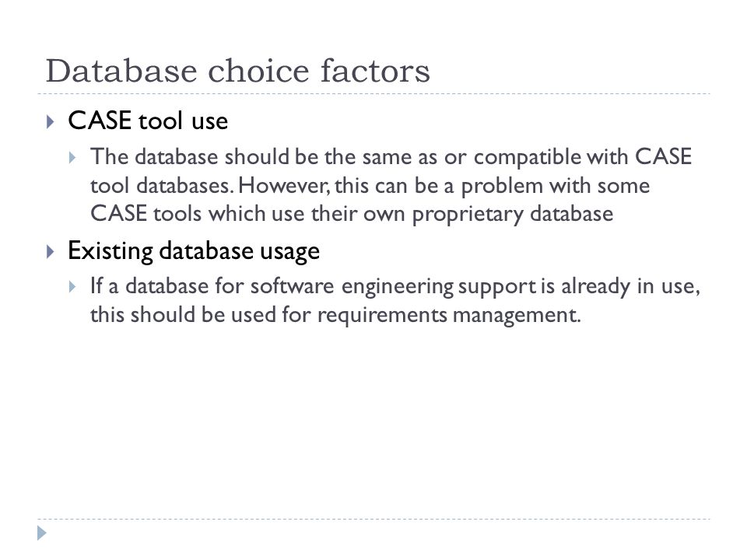This screenshot has width=747, height=560.
Task: Click "tool databases" at second line start
Action: pos(162,186)
